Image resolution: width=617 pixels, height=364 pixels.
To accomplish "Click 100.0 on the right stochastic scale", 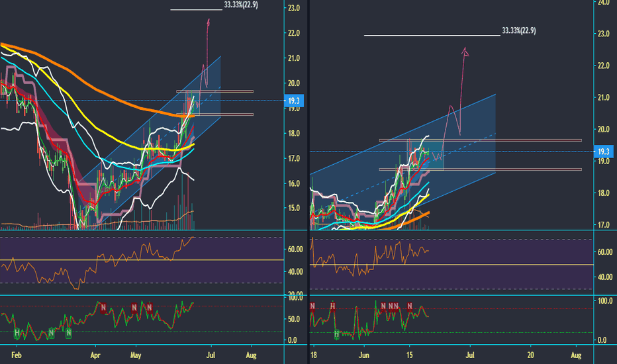I will tap(605, 301).
